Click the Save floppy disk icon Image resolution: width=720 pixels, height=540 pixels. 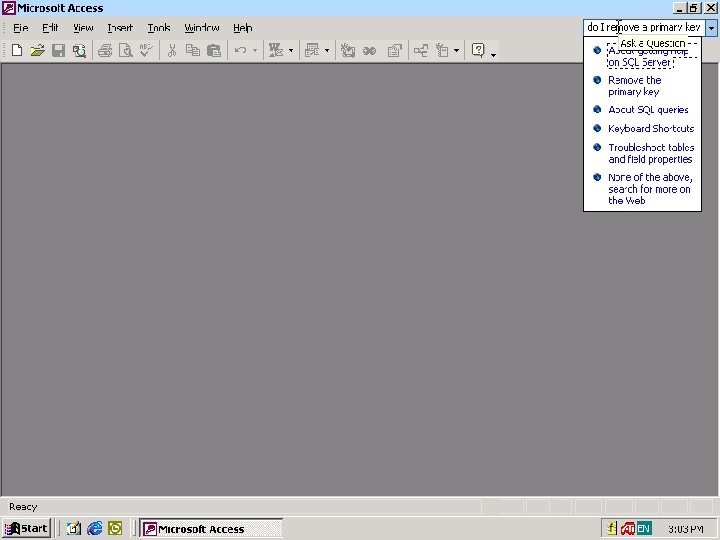tap(58, 50)
